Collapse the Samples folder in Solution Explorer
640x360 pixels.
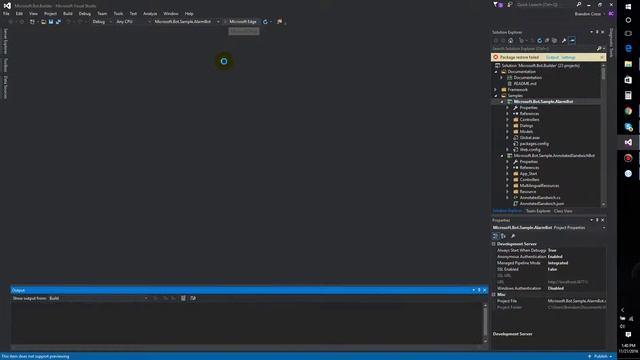[x=496, y=96]
